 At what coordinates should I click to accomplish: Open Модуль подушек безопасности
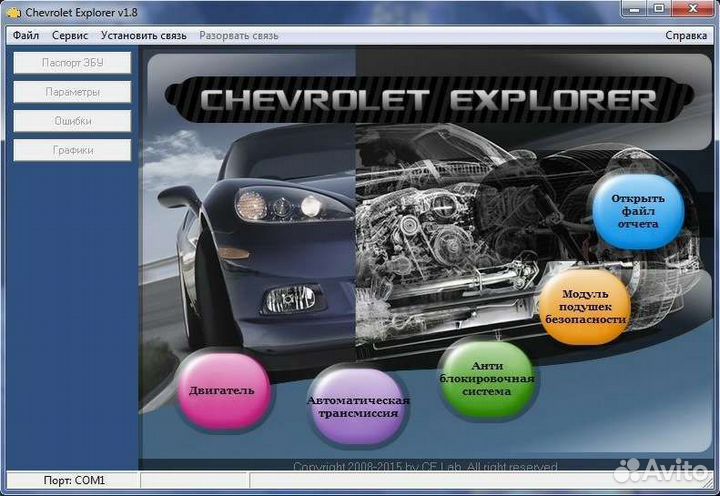tap(585, 308)
